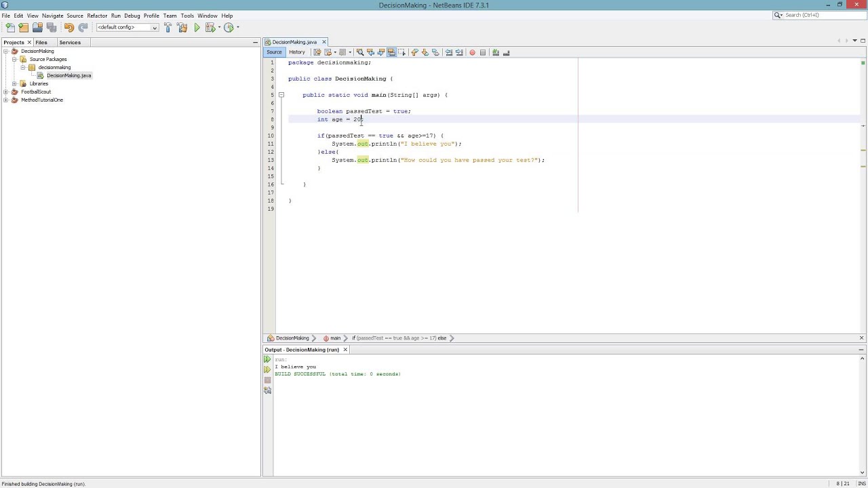Click the New Project toolbar icon
The width and height of the screenshot is (868, 488).
point(24,28)
